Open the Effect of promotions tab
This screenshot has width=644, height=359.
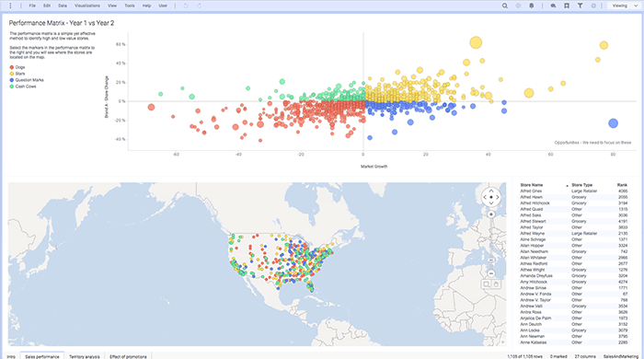(x=128, y=356)
